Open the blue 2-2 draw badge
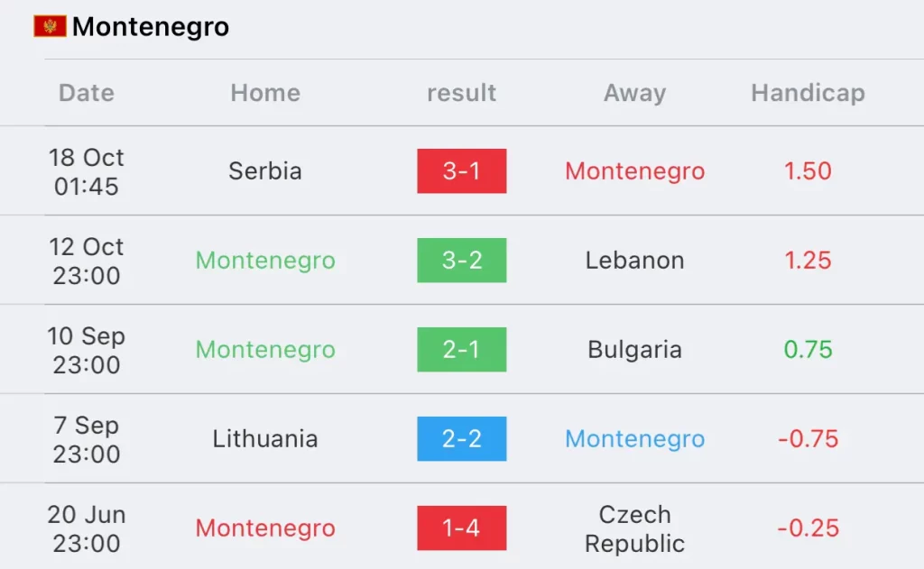 (x=461, y=439)
